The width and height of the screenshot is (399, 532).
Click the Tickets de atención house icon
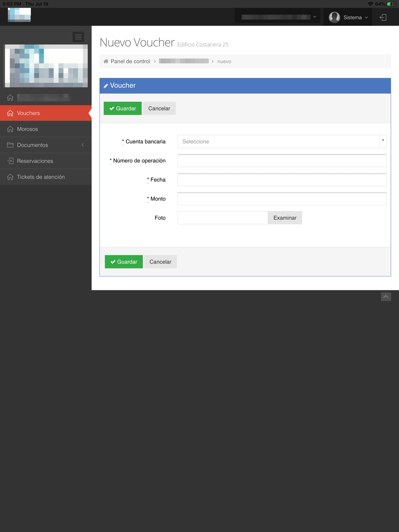(10, 177)
